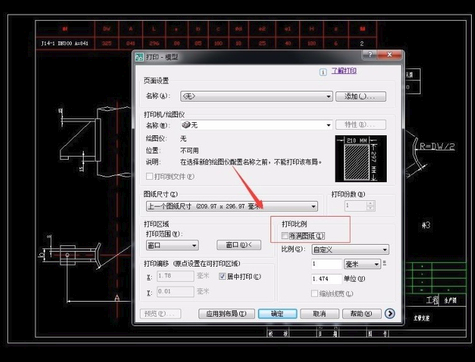Toggle 打印到文件 checkbox
Viewport: 475px width, 362px height.
(150, 176)
